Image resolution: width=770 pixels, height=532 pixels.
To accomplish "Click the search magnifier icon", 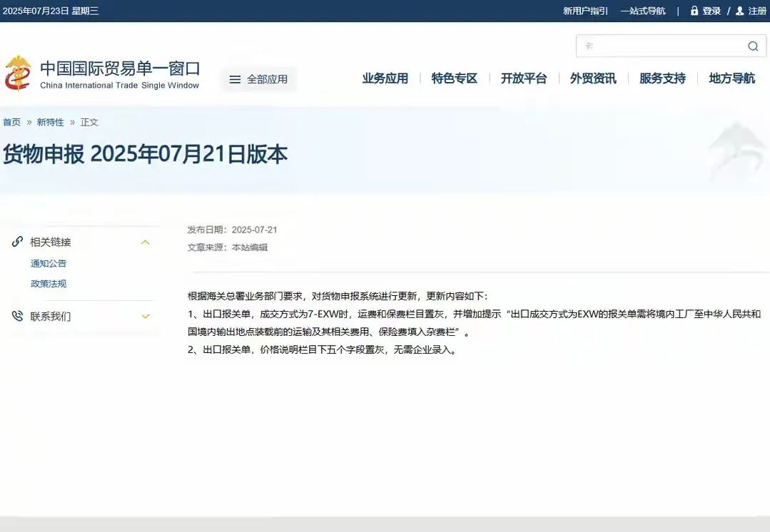I will pyautogui.click(x=753, y=45).
